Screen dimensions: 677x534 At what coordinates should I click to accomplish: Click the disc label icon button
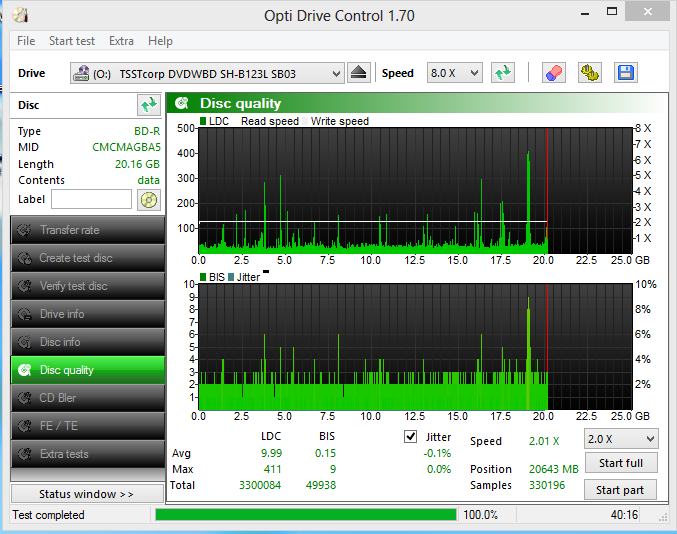pos(149,200)
